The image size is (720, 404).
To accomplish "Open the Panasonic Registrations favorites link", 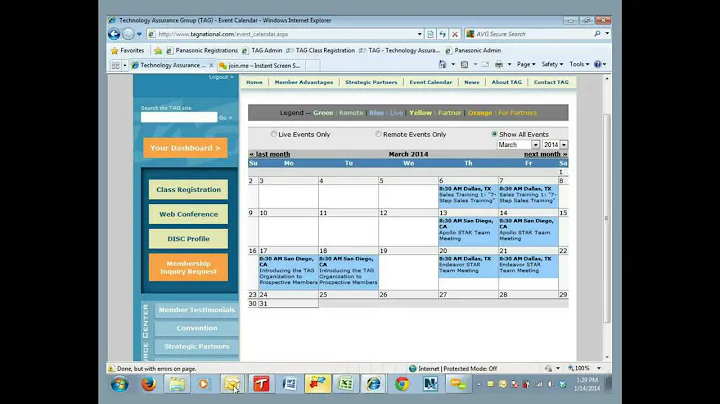I will [202, 50].
